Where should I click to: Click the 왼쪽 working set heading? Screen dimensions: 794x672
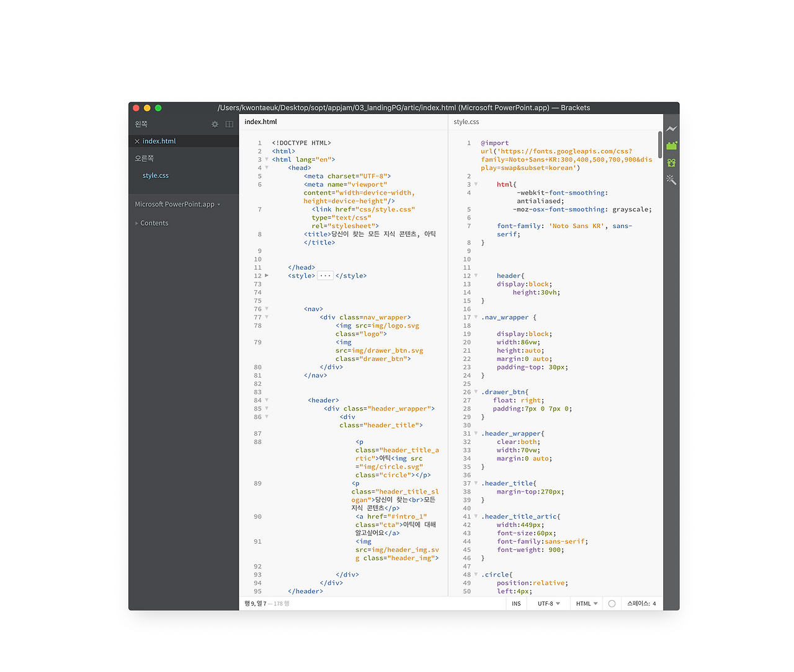coord(141,124)
